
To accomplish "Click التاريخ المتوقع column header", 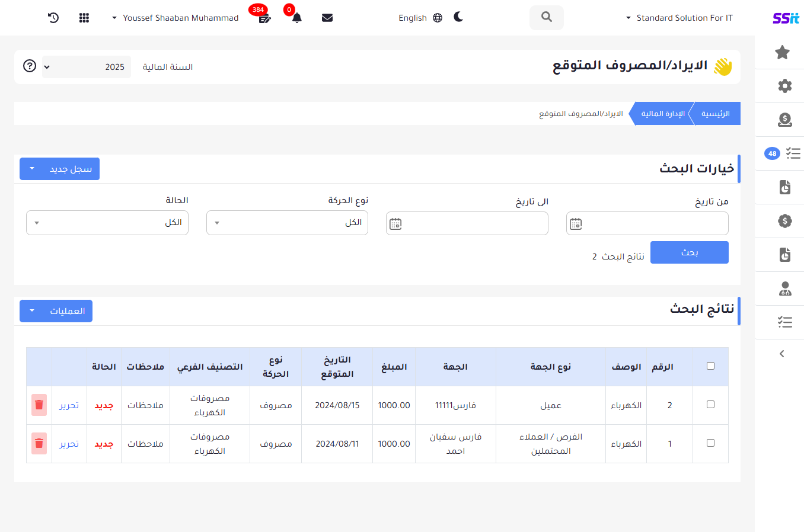I will point(337,367).
